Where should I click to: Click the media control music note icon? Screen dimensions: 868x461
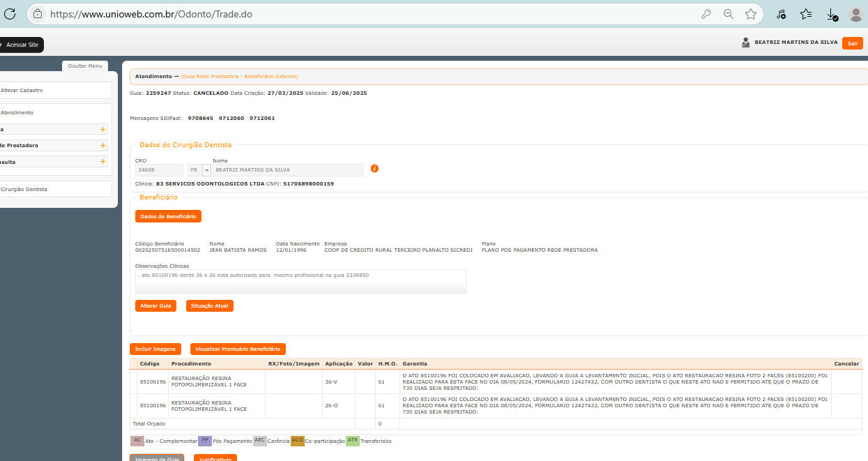(x=781, y=14)
